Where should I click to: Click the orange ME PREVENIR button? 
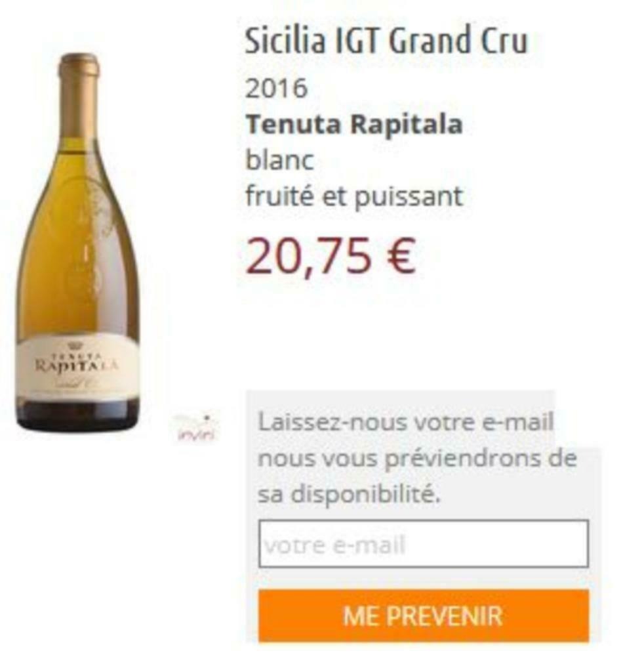[x=424, y=616]
